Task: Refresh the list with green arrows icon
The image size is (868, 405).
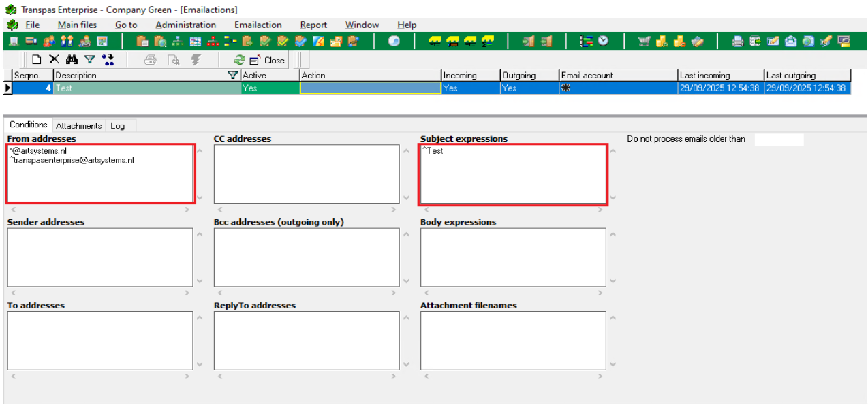Action: tap(239, 60)
